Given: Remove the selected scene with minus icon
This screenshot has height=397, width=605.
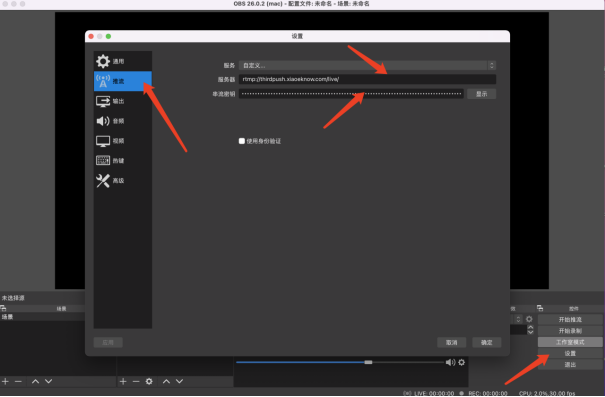Looking at the screenshot, I should pos(18,381).
